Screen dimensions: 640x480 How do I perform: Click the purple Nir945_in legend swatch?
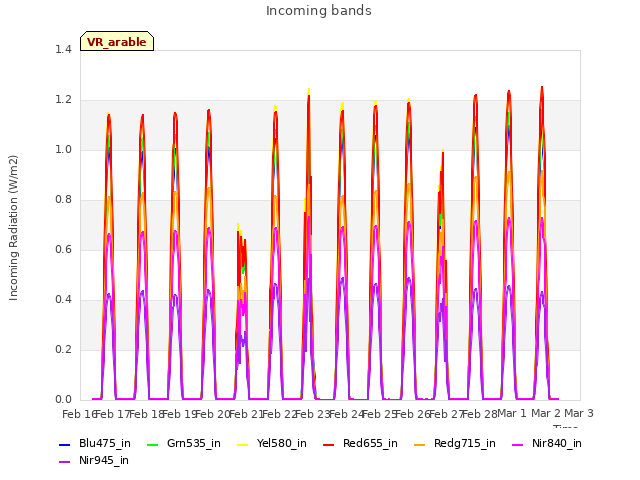click(64, 462)
